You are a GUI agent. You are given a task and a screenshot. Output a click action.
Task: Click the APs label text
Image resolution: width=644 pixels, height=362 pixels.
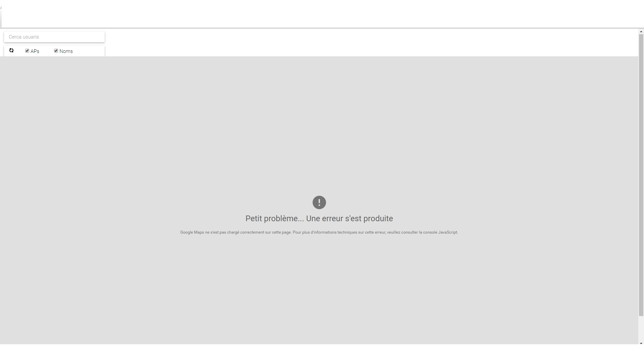(35, 51)
